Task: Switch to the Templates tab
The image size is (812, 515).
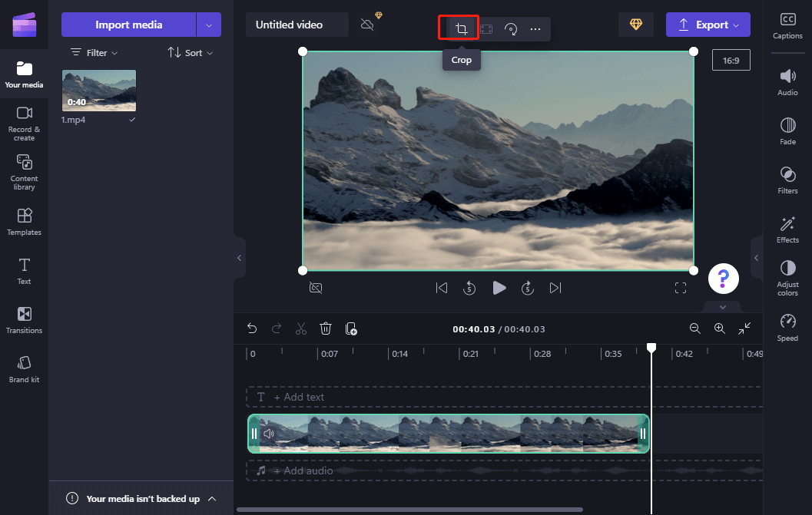Action: [25, 222]
